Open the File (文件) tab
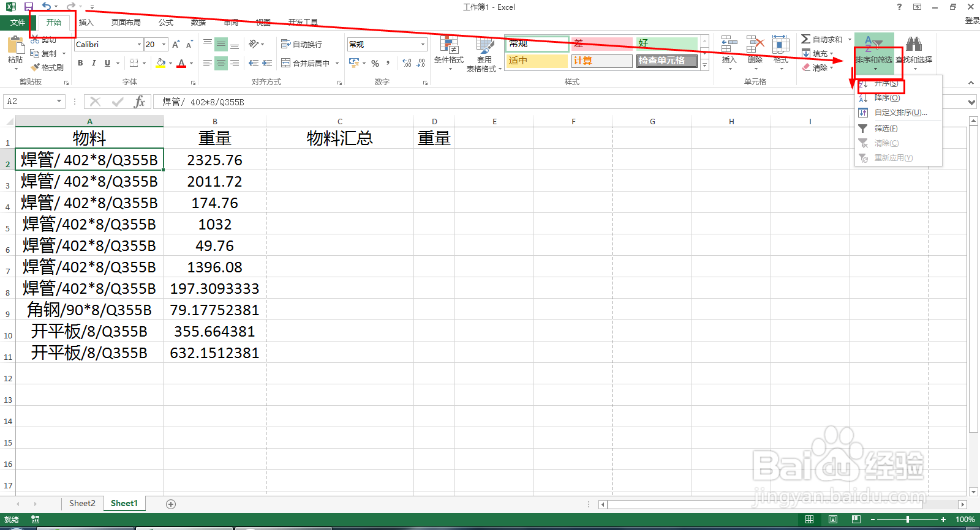 click(18, 23)
